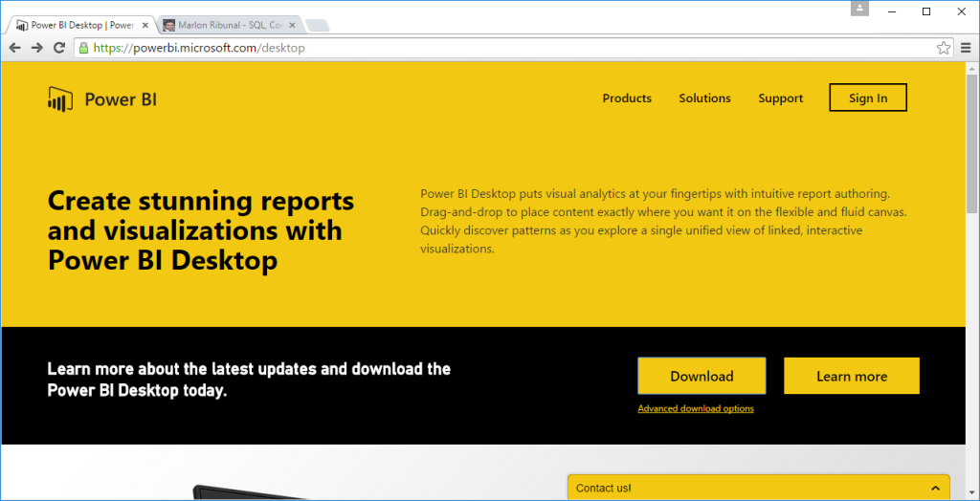Click the Chrome user profile icon
This screenshot has height=501, width=980.
(x=860, y=8)
